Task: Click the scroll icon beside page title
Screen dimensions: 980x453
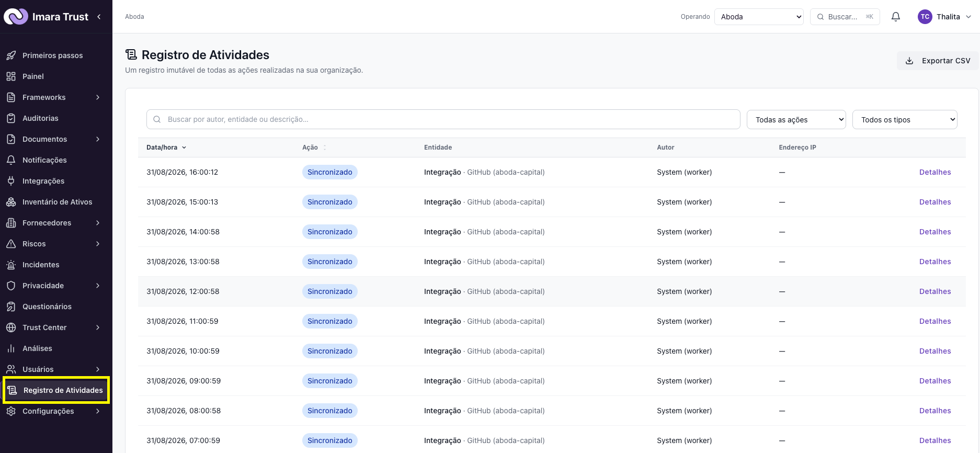Action: tap(131, 54)
